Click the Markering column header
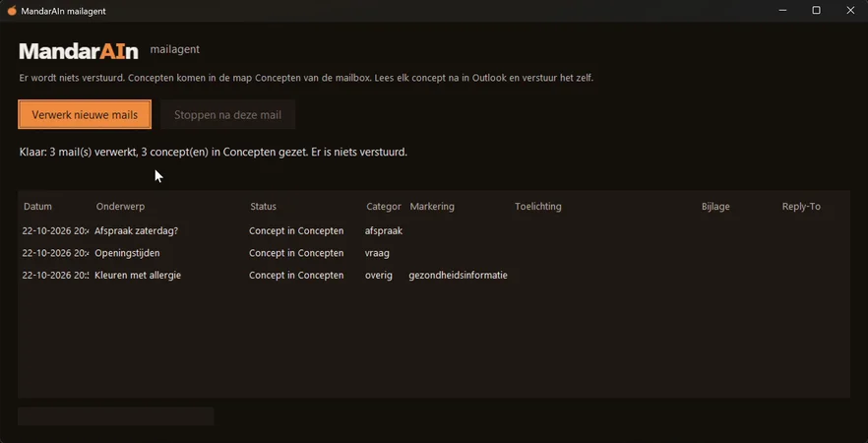 (432, 206)
